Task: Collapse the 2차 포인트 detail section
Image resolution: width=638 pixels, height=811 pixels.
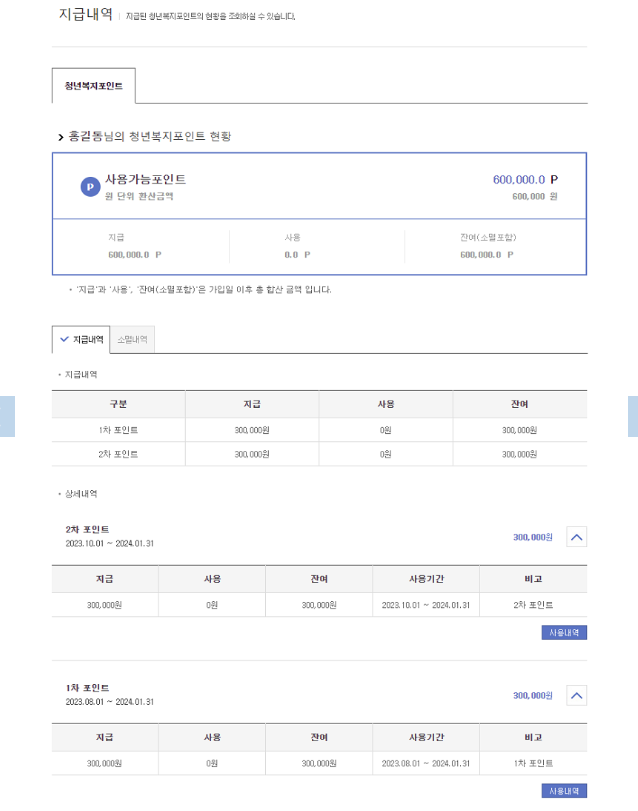Action: pos(576,537)
